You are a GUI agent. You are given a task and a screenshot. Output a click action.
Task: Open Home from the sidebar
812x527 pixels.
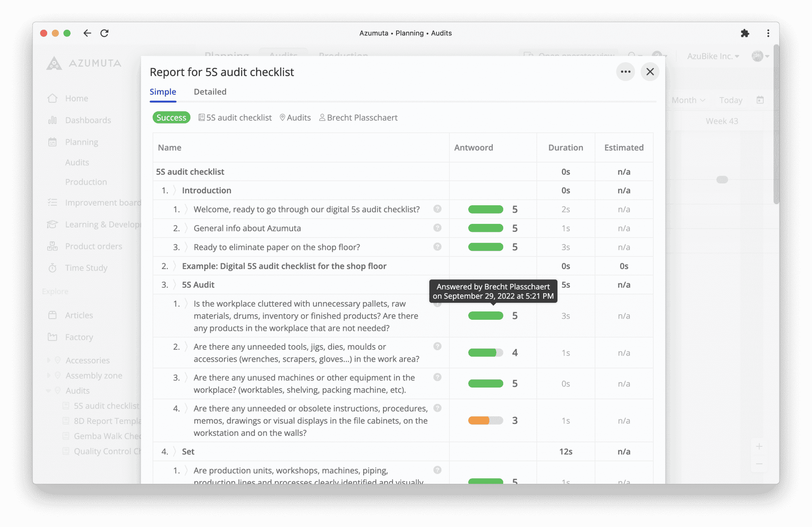click(76, 98)
